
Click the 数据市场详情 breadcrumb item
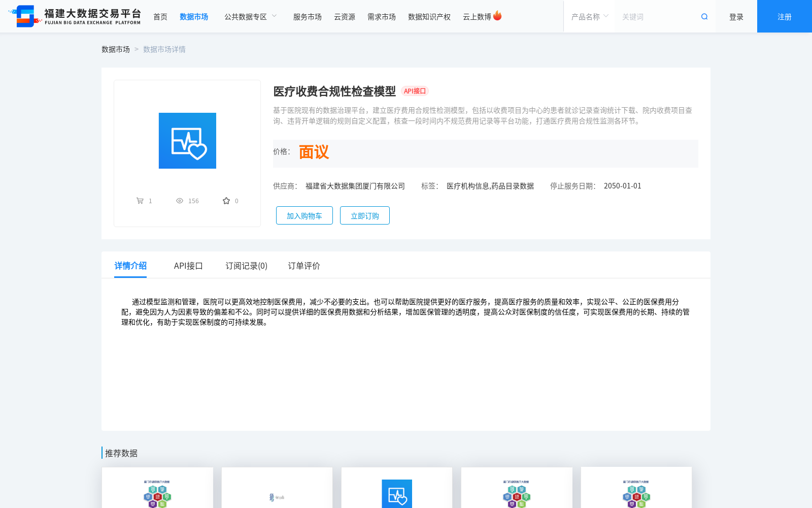[164, 49]
